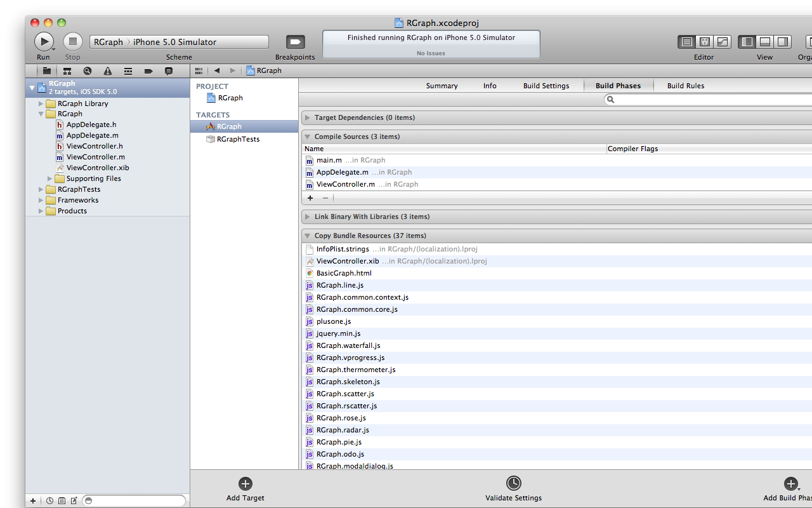Switch to the Assistant editor

point(704,42)
